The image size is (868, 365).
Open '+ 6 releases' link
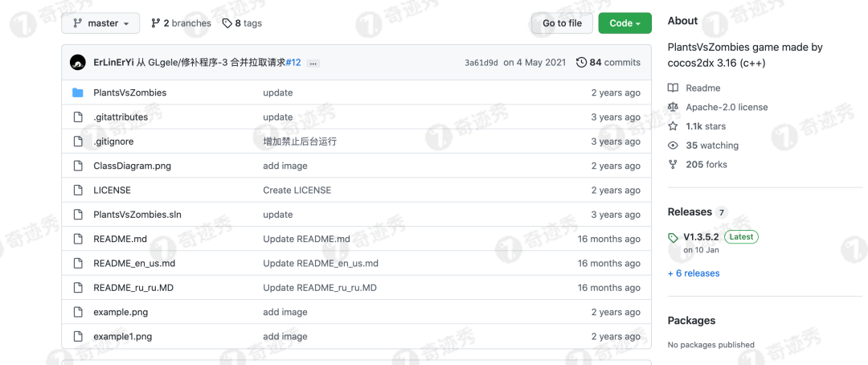pyautogui.click(x=694, y=273)
